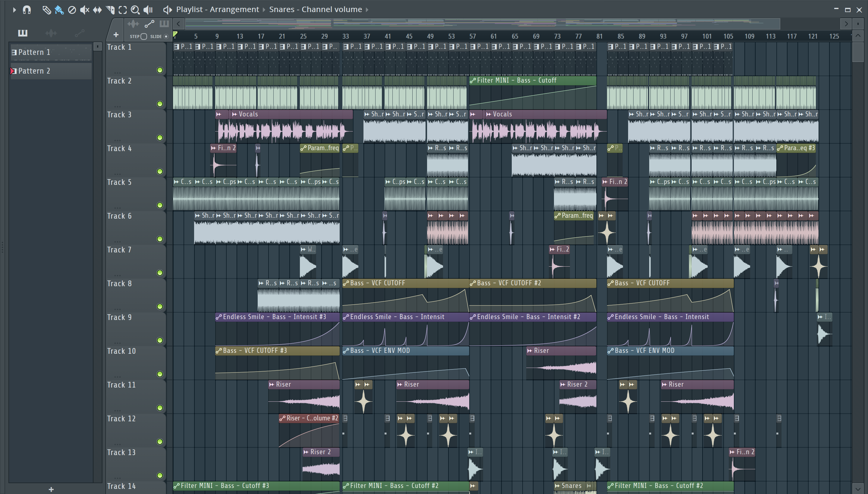Show patterns via piano-keys picker icon
The height and width of the screenshot is (494, 868).
coord(23,33)
